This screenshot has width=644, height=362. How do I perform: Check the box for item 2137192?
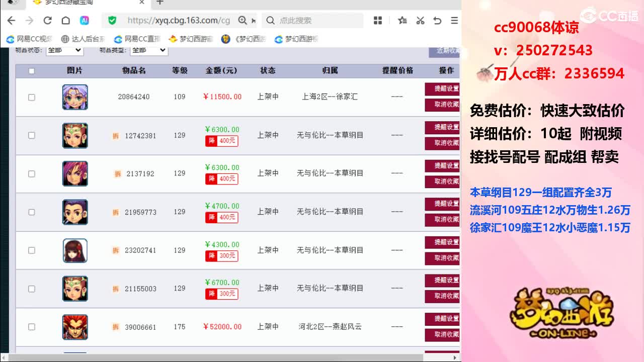pyautogui.click(x=32, y=173)
